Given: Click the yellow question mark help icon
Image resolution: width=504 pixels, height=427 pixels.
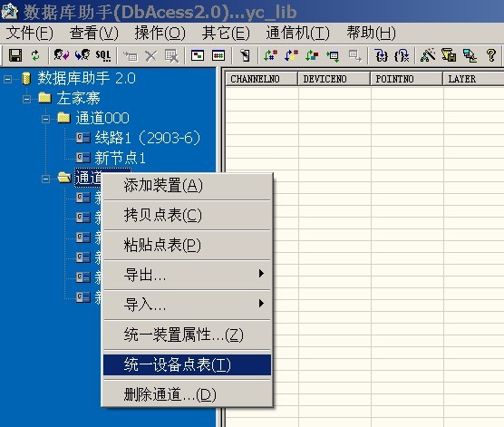Looking at the screenshot, I should pyautogui.click(x=490, y=55).
